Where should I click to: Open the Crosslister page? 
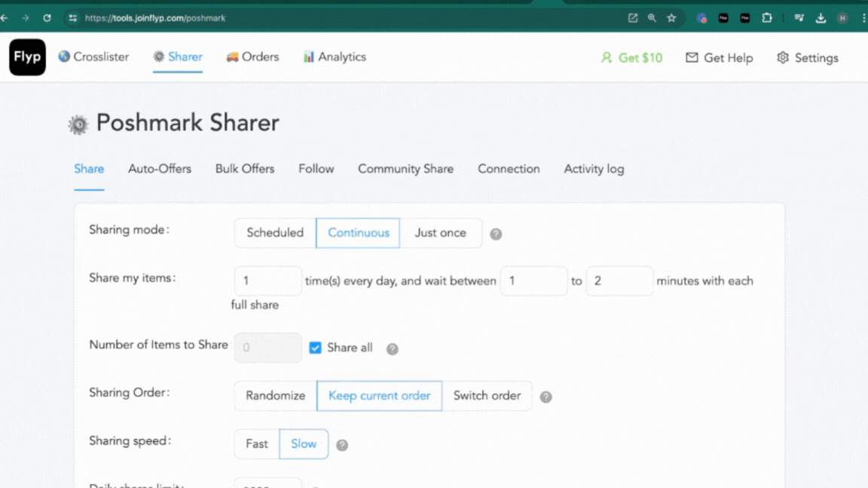click(93, 57)
